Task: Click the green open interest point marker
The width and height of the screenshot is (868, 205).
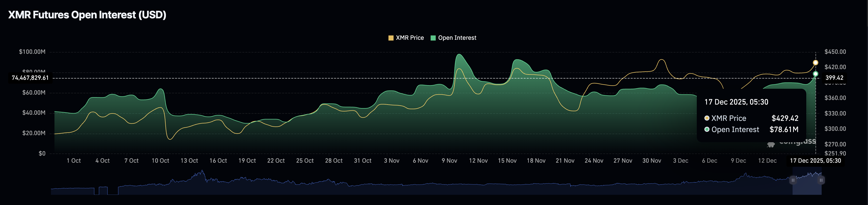Action: [x=816, y=74]
